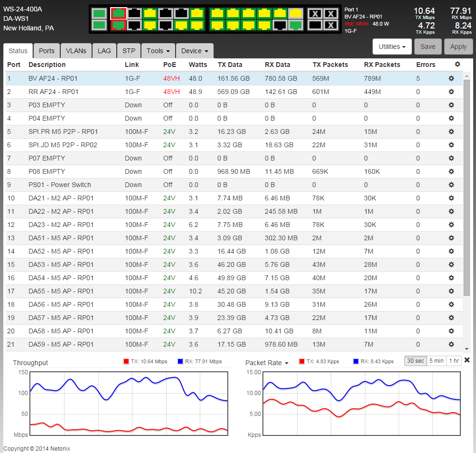Open the Tools dropdown menu

tap(158, 51)
